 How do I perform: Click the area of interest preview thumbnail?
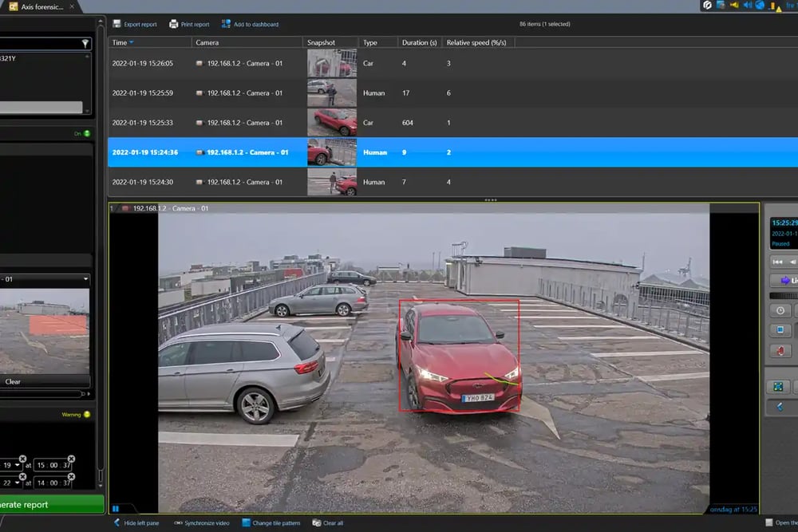click(x=45, y=332)
